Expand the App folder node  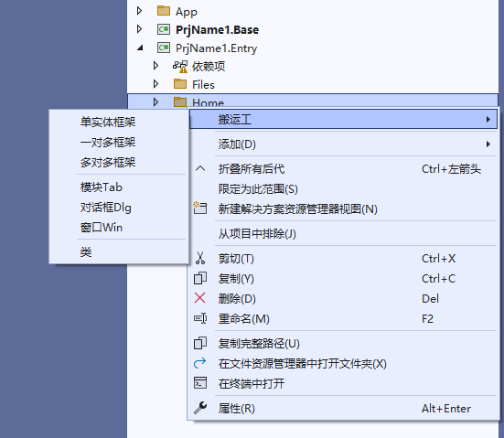pyautogui.click(x=139, y=11)
